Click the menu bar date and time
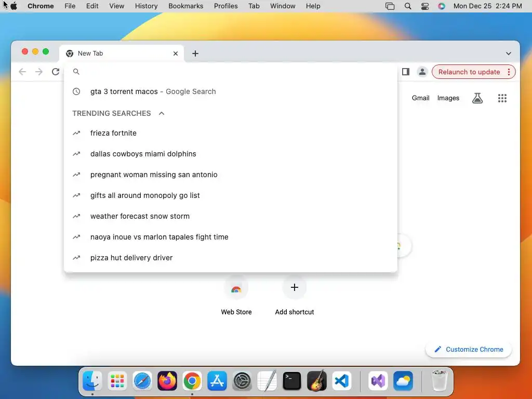Screen dimensions: 532x399 coord(487,6)
